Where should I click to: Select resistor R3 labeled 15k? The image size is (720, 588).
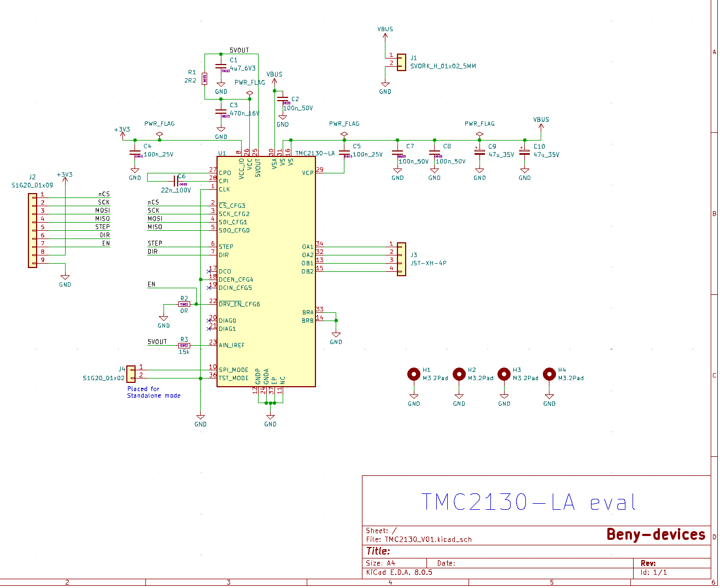[x=184, y=345]
